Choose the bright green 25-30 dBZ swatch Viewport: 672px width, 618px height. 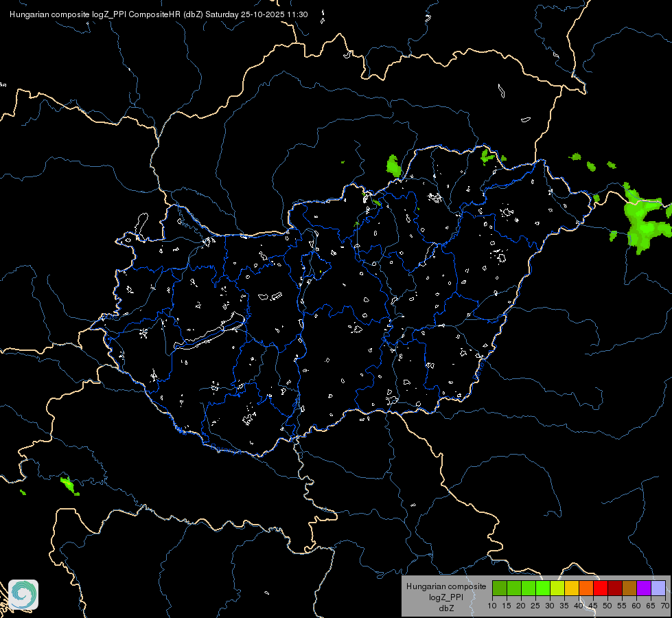(543, 588)
